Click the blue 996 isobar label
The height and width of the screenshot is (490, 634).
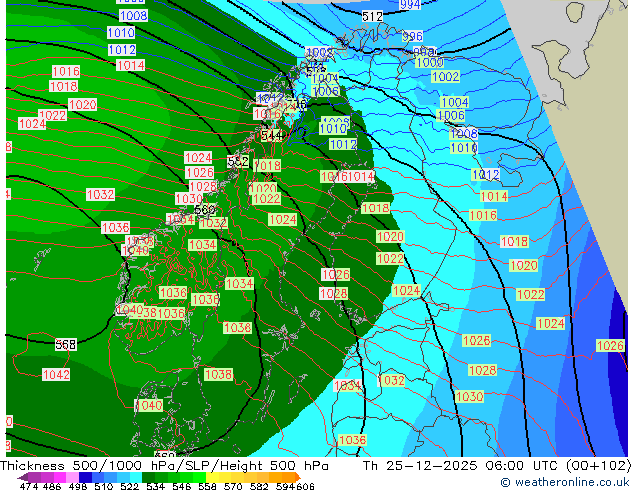[412, 36]
